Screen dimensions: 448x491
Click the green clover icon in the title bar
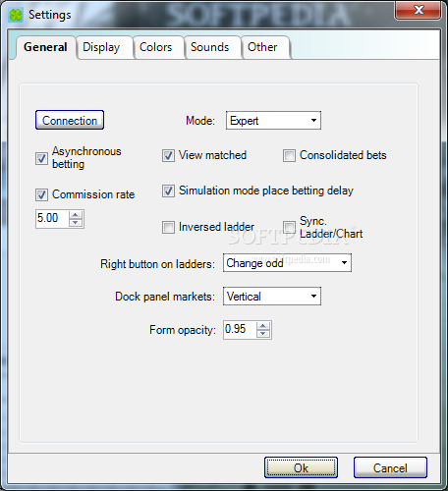click(16, 15)
